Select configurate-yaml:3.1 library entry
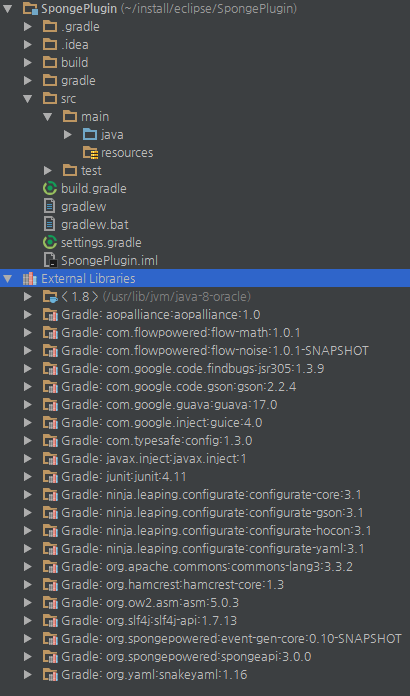 pos(205,549)
